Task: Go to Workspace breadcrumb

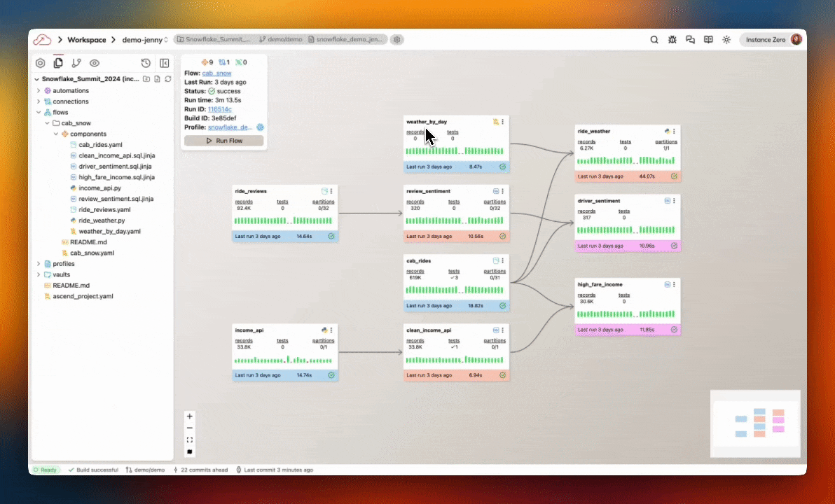Action: point(87,40)
